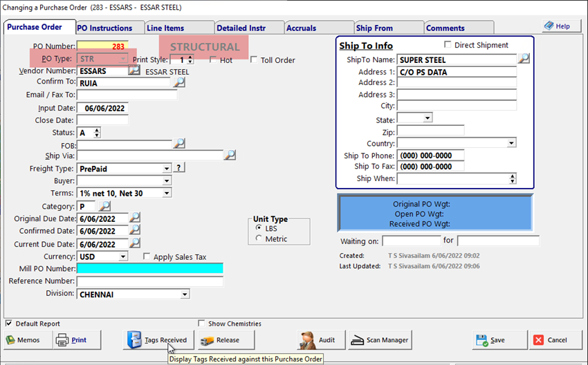
Task: Click the yellow PO Number field
Action: point(102,46)
